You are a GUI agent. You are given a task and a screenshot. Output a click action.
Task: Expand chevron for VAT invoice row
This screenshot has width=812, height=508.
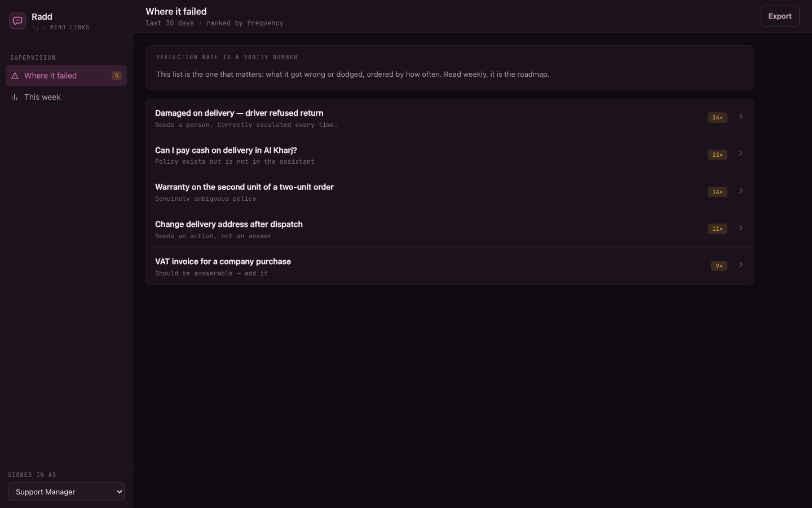[741, 265]
